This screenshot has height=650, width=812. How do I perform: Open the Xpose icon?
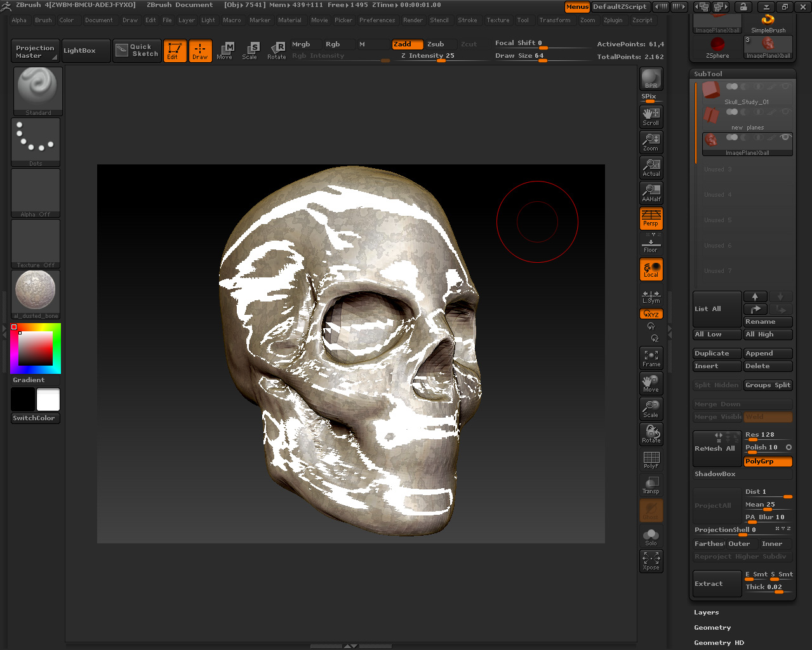pyautogui.click(x=651, y=560)
